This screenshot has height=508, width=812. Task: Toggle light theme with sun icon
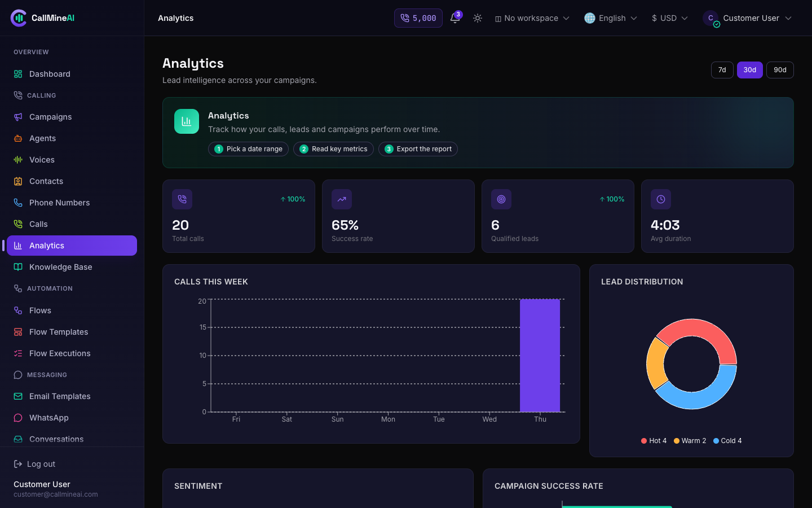tap(478, 18)
